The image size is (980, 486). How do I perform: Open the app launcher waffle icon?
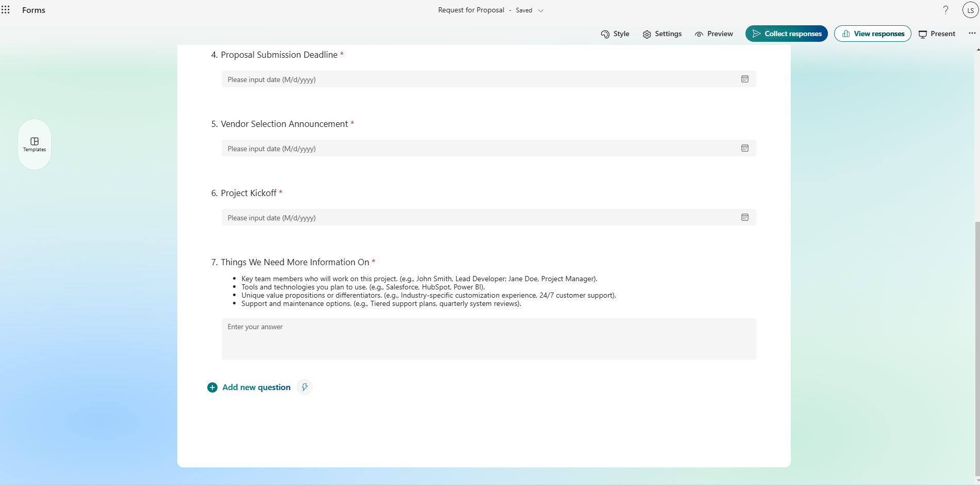pos(6,10)
